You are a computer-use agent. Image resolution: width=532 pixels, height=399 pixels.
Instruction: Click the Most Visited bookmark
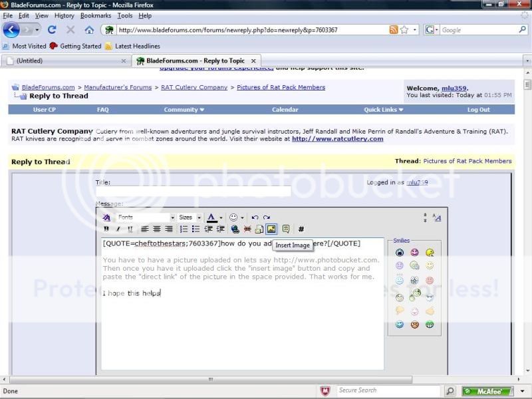[25, 46]
